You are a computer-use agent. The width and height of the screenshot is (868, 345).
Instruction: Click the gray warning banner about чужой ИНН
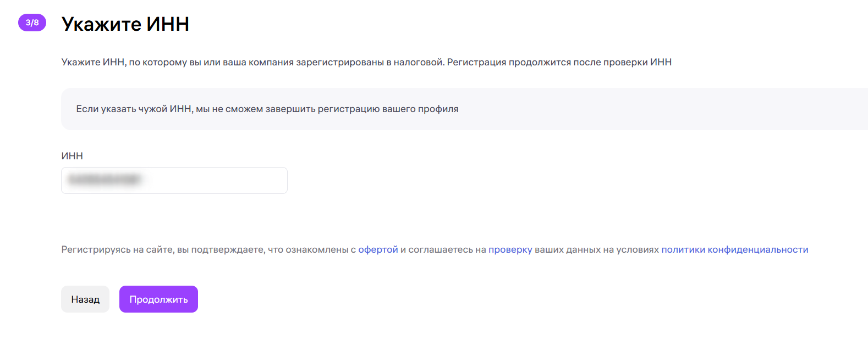[605, 109]
